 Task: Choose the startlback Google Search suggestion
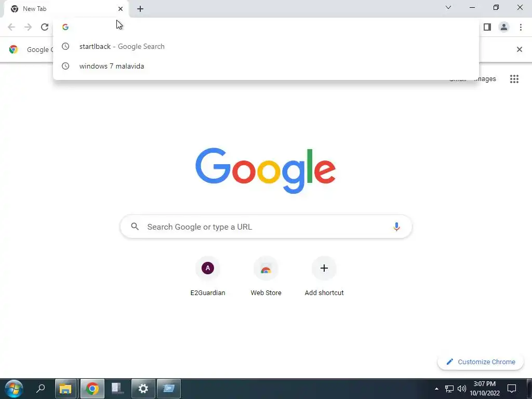click(x=266, y=46)
